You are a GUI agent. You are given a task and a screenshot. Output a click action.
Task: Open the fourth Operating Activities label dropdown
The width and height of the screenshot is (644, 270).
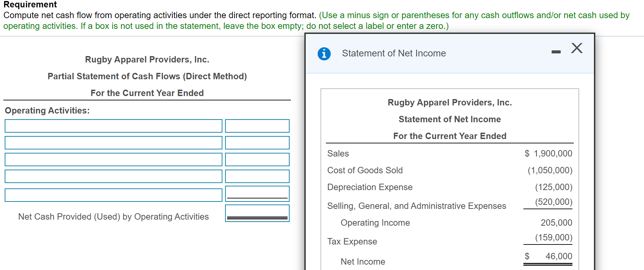[x=113, y=176]
